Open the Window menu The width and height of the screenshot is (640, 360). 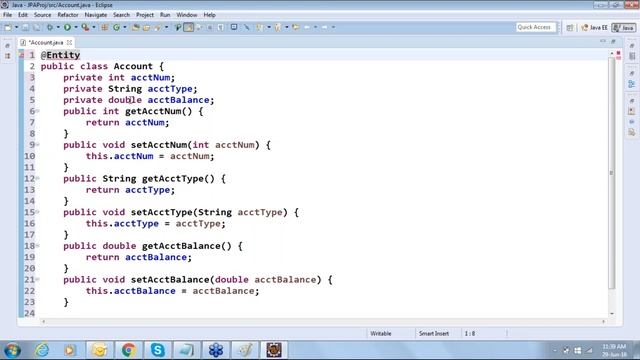pyautogui.click(x=187, y=15)
